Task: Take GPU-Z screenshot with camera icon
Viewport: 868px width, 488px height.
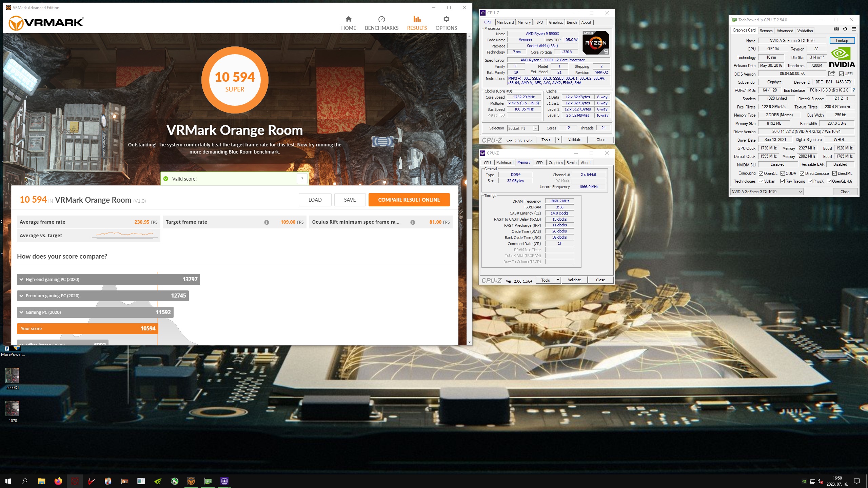Action: tap(836, 29)
